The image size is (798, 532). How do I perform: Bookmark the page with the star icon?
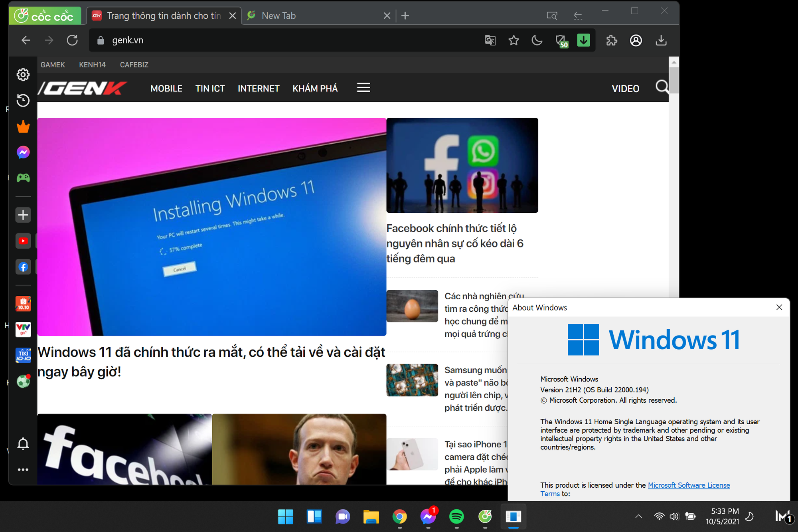[x=514, y=40]
